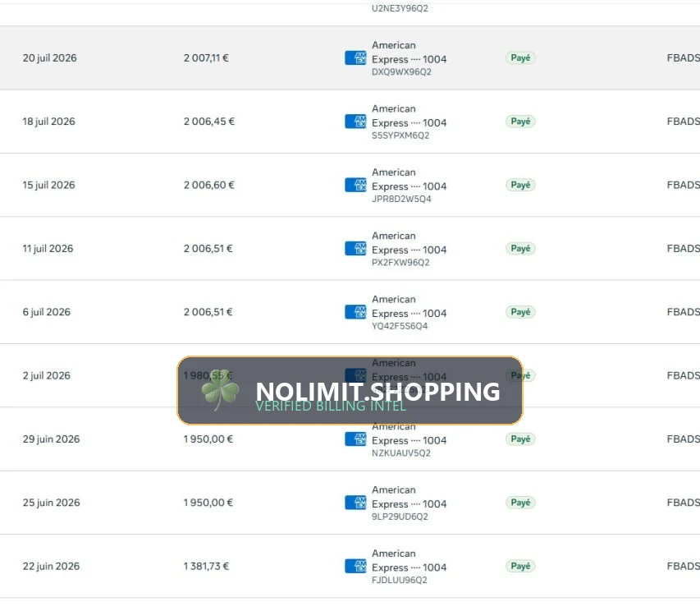Click the amount 2 007,11 €
Screen dimensions: 700x611
pyautogui.click(x=206, y=58)
